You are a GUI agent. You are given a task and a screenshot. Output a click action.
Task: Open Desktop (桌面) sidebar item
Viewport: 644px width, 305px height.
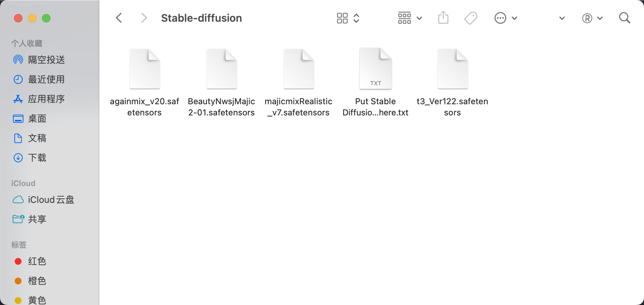pyautogui.click(x=37, y=119)
